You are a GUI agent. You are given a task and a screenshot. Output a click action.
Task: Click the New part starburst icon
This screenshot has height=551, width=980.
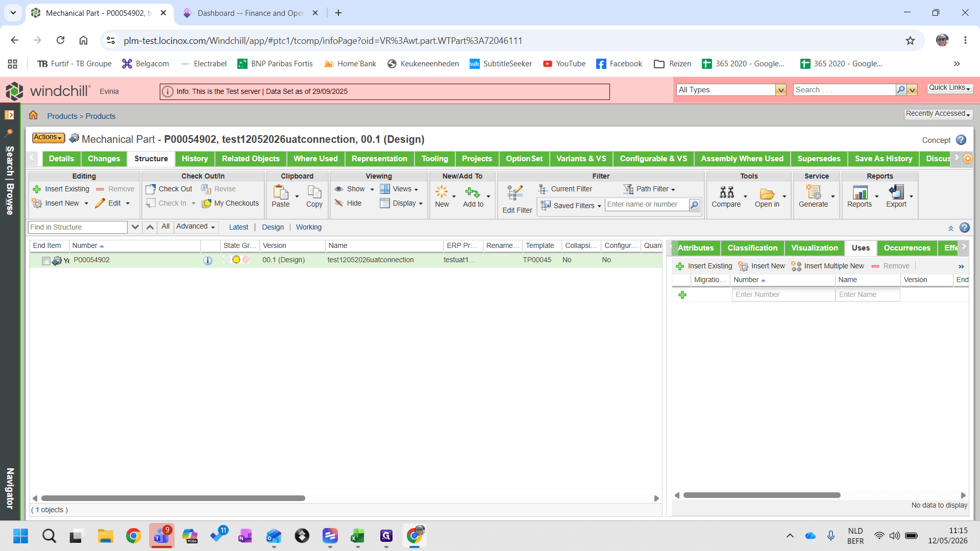pyautogui.click(x=442, y=192)
